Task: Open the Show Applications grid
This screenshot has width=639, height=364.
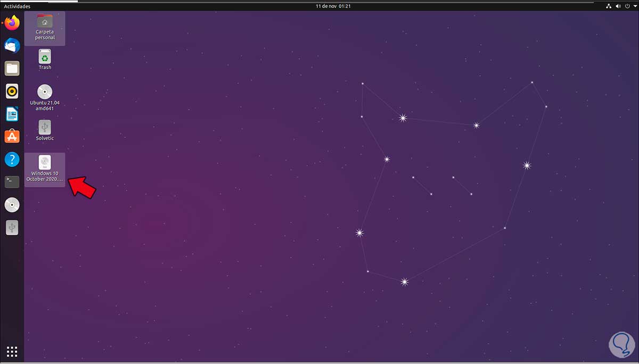Action: point(12,351)
